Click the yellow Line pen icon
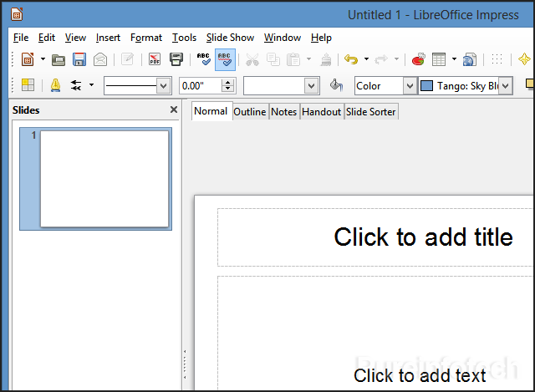535x392 pixels. 55,85
